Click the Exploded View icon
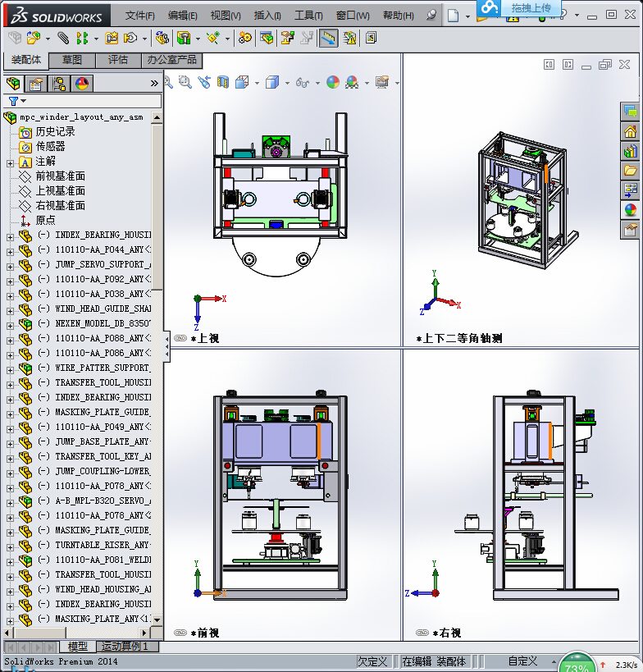This screenshot has width=643, height=672. coord(287,38)
